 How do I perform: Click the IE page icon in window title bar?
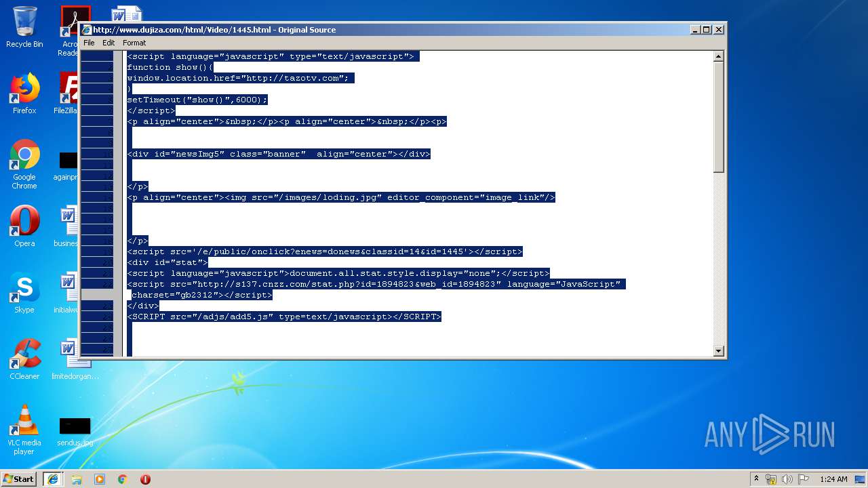87,30
